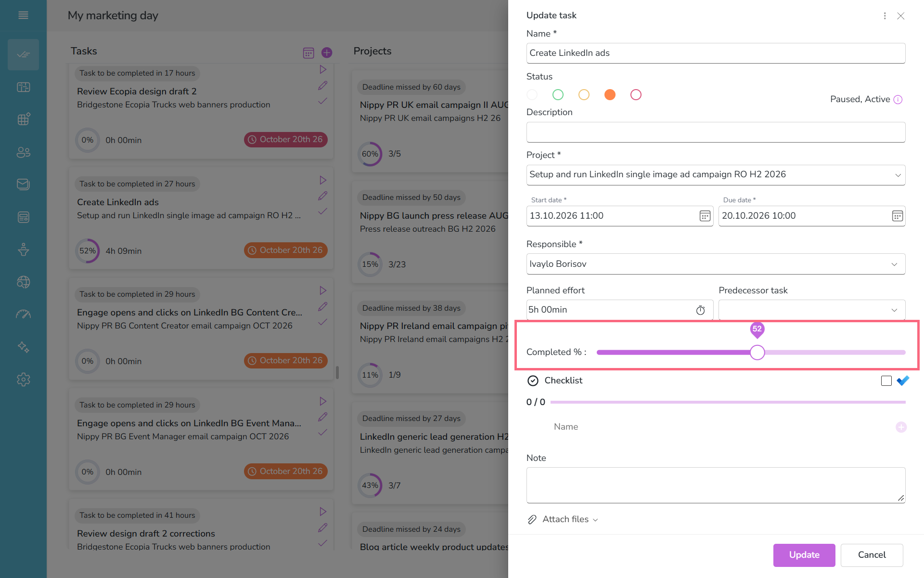Viewport: 924px width, 578px height.
Task: Add checklist item with plus button
Action: click(901, 427)
